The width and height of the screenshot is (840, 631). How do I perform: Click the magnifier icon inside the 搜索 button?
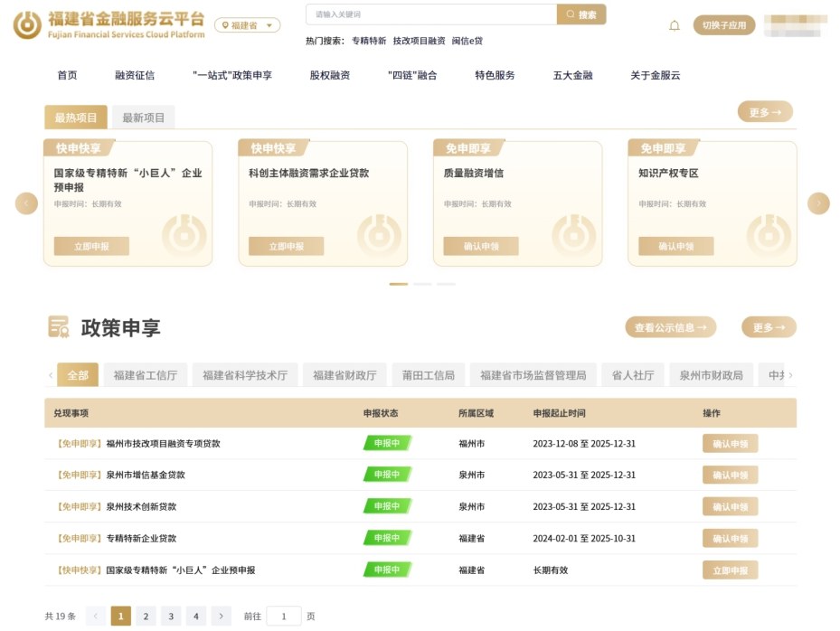pos(569,14)
